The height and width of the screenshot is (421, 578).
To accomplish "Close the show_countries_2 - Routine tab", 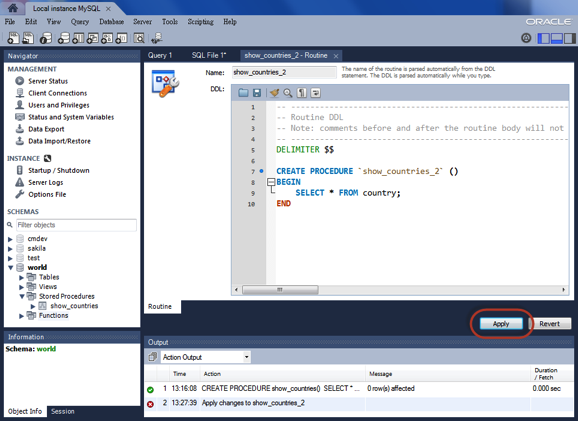I will [x=336, y=56].
